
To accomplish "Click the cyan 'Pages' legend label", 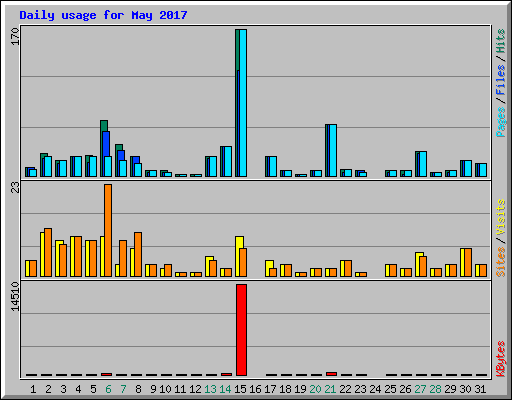I will pos(500,122).
